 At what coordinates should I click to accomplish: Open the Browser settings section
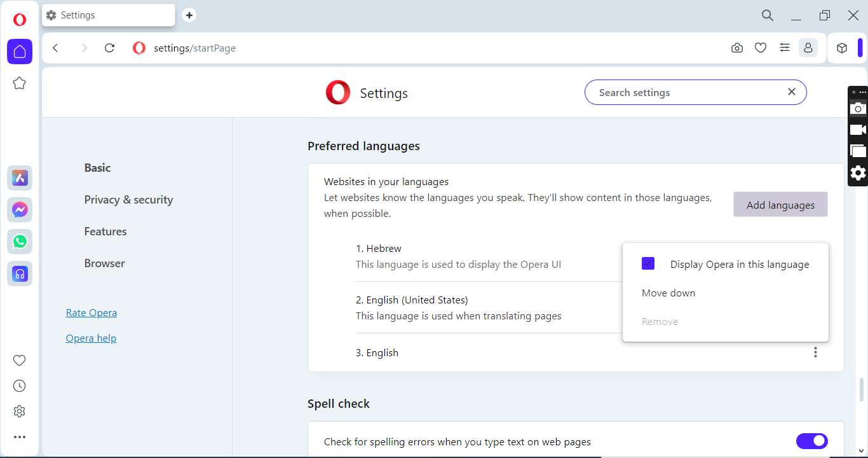point(104,263)
